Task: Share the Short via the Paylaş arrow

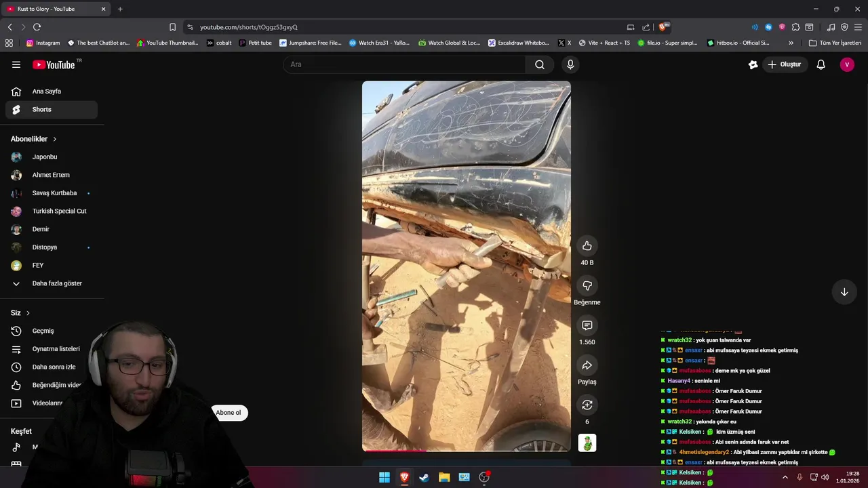Action: pos(587,365)
